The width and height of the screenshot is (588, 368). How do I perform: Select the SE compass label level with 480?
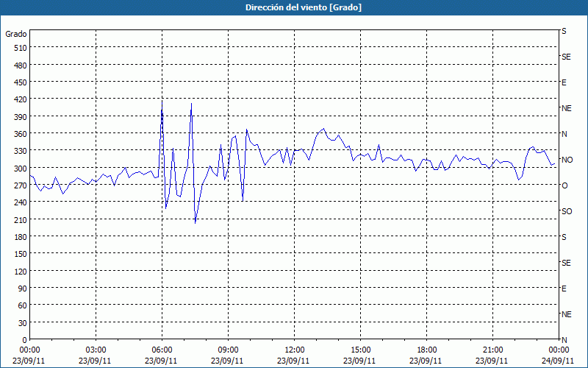566,57
